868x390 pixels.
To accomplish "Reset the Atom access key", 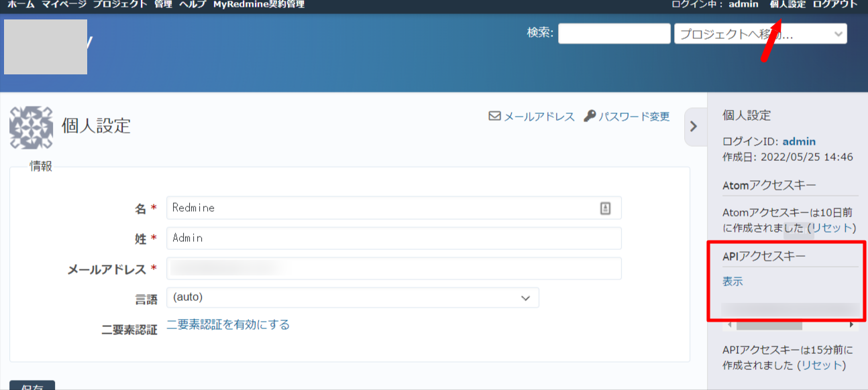I will pos(831,228).
